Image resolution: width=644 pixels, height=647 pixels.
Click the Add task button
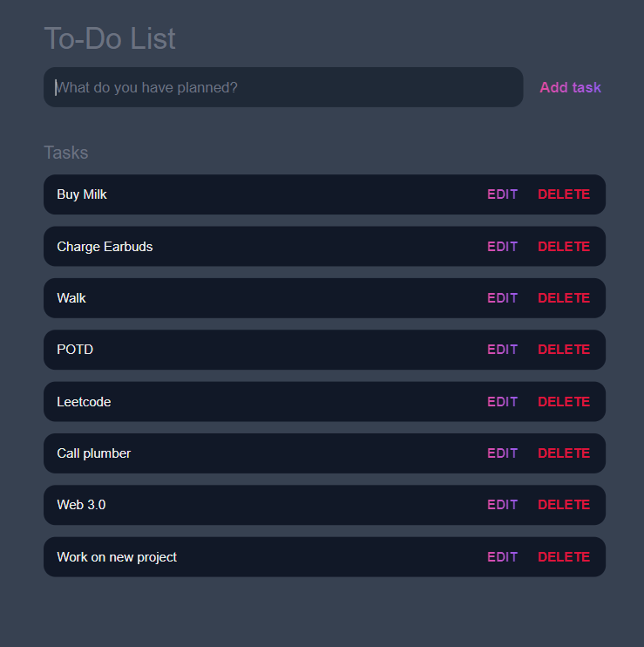click(570, 87)
